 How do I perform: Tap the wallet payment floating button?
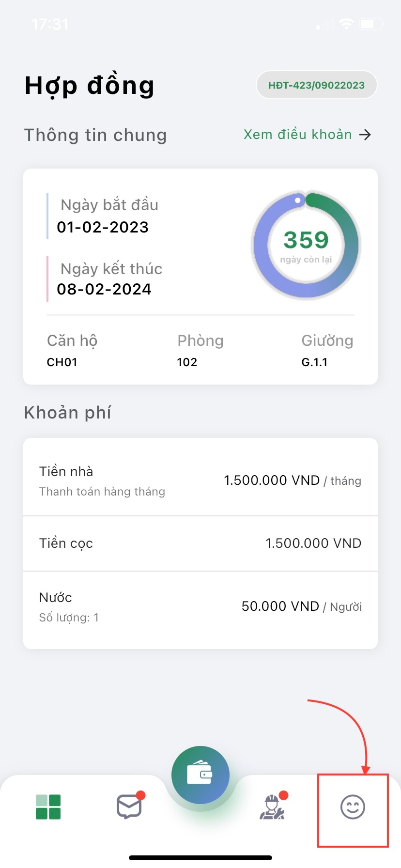200,775
